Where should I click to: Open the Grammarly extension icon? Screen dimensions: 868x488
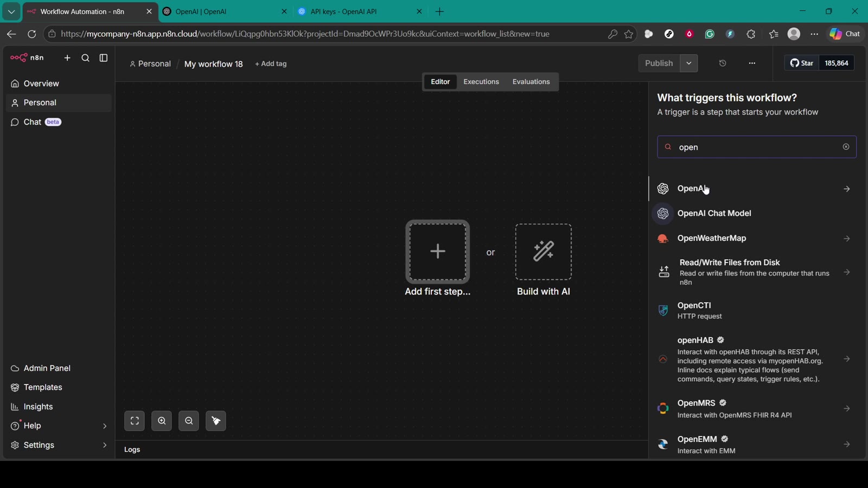pos(710,34)
